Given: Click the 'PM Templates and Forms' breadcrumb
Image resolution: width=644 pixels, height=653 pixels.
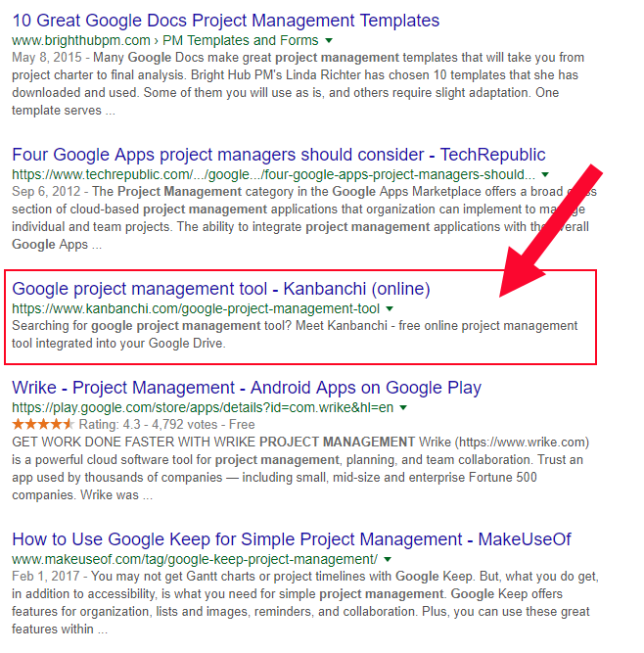Looking at the screenshot, I should (x=240, y=40).
